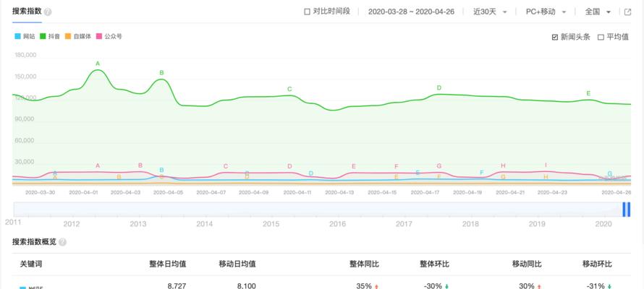Click green news marker C on 抖音 line
This screenshot has width=644, height=289.
pos(289,90)
